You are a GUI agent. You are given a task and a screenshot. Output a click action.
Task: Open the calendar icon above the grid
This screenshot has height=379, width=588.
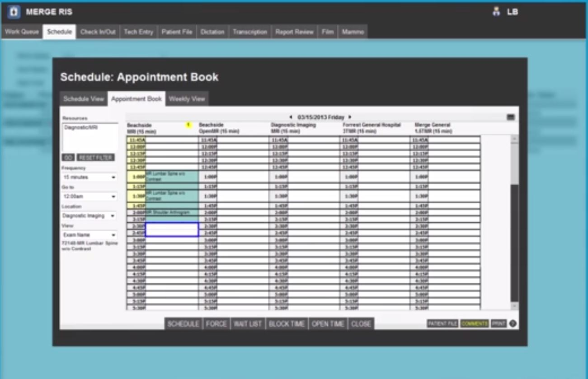click(x=511, y=117)
